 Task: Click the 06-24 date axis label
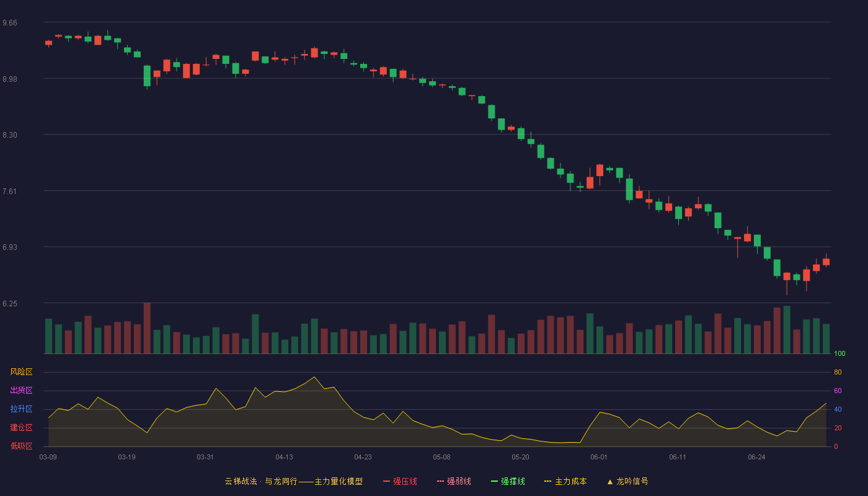click(756, 457)
